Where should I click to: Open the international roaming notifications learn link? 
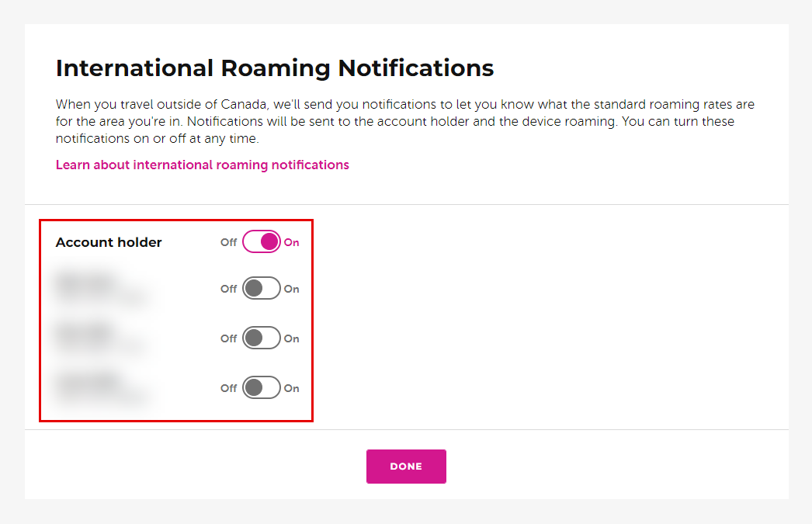(202, 165)
